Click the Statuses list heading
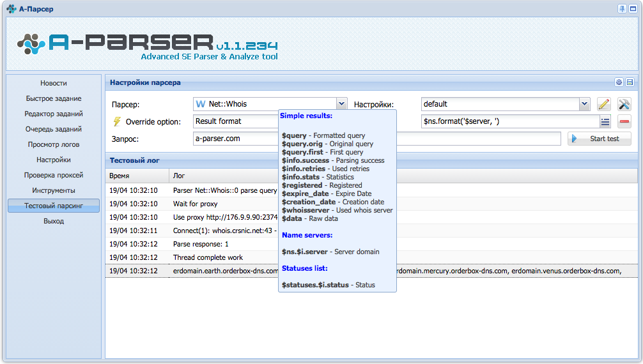The width and height of the screenshot is (643, 364). click(305, 268)
